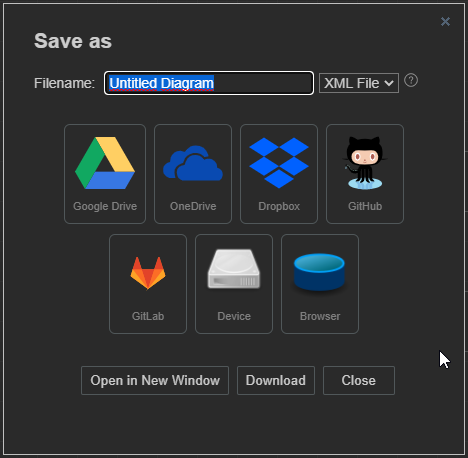Open the XML File format dropdown
The width and height of the screenshot is (468, 458).
tap(359, 83)
